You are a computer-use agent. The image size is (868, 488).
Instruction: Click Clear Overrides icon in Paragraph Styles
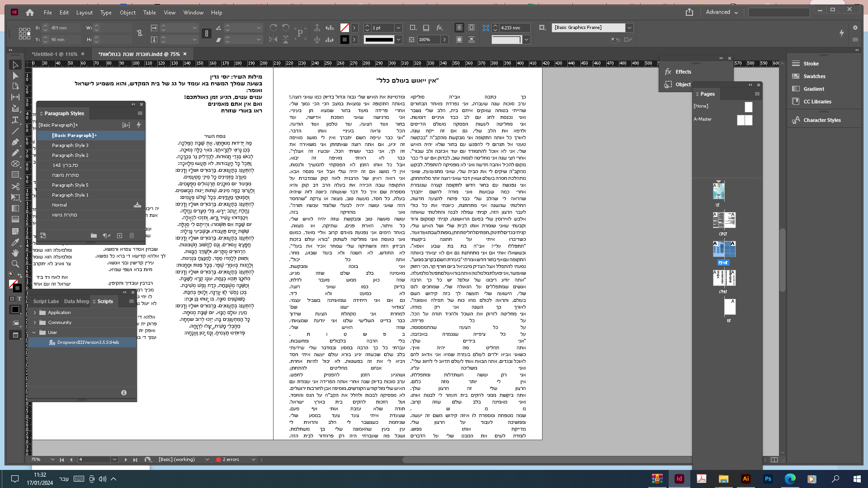106,235
